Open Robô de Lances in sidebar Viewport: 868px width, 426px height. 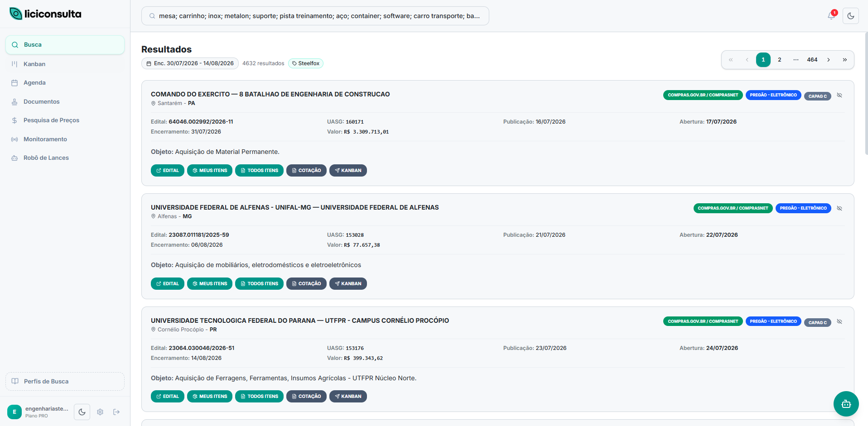point(65,158)
